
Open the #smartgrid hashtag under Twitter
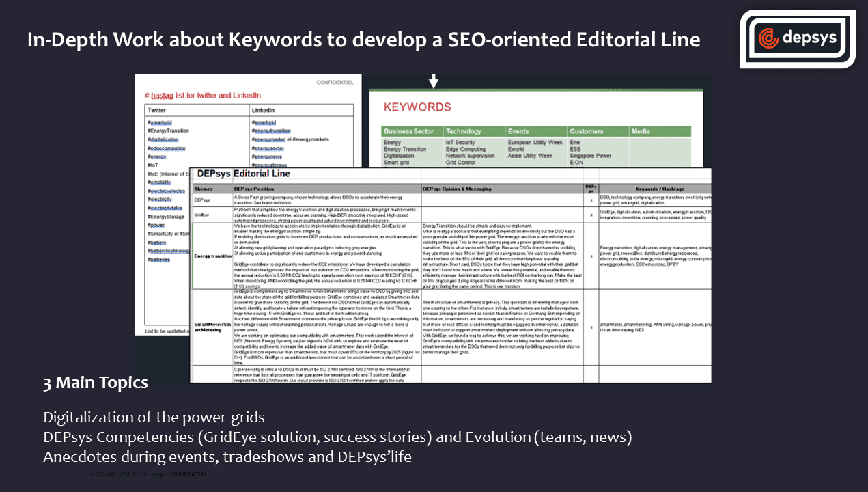pos(159,122)
